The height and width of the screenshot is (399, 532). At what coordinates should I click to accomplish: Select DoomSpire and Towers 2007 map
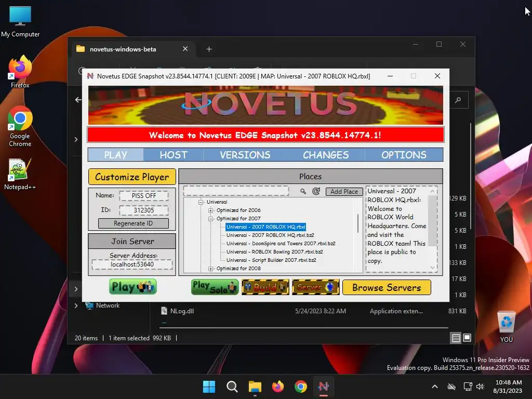[281, 244]
